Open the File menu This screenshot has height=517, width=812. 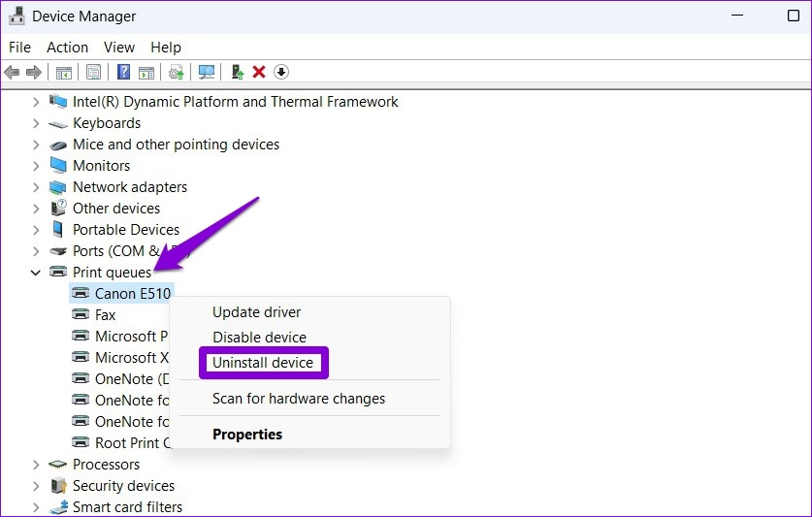19,48
